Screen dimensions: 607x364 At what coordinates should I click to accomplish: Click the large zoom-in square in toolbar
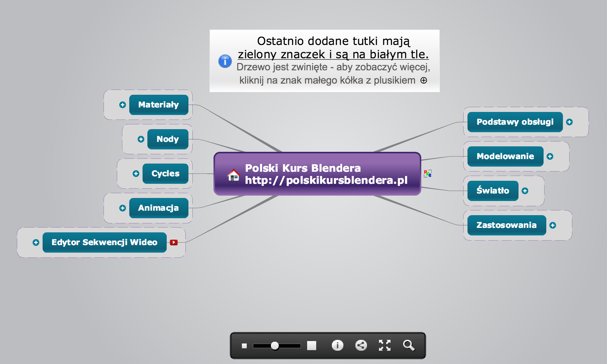point(312,346)
